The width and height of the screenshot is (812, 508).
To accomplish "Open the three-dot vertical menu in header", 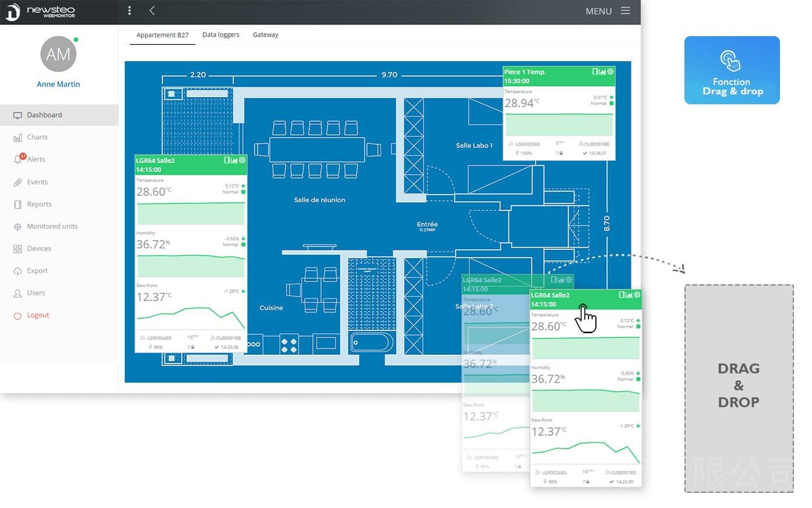I will [x=129, y=10].
